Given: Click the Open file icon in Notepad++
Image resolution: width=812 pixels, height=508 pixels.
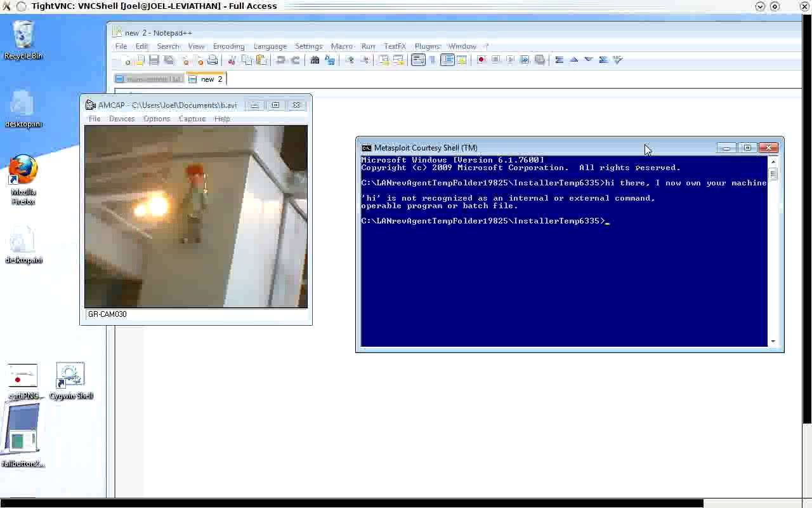Looking at the screenshot, I should pos(140,60).
